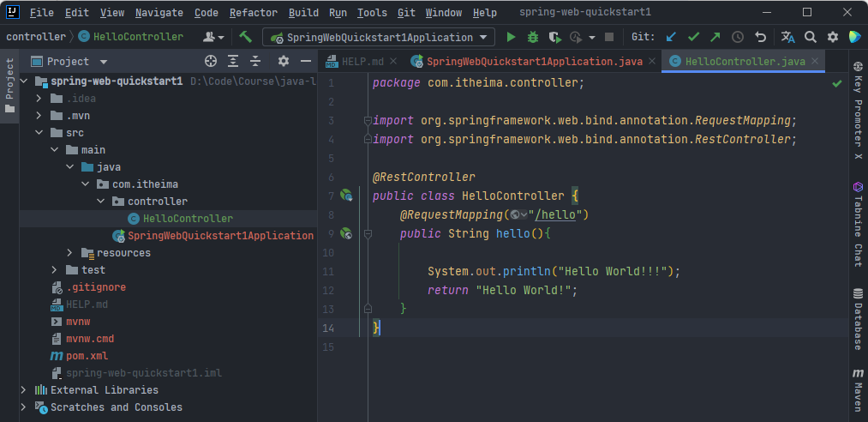Close the HELP.md tab
This screenshot has width=868, height=422.
coord(393,62)
